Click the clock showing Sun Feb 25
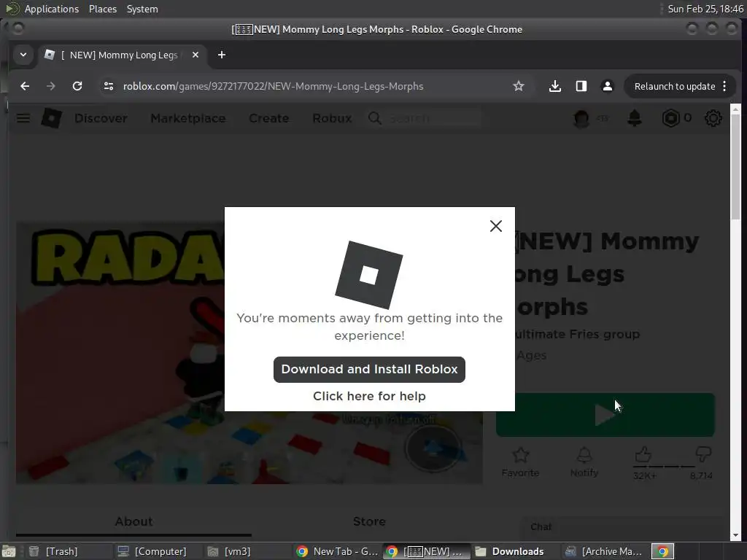Screen dimensions: 747x560 click(x=705, y=9)
